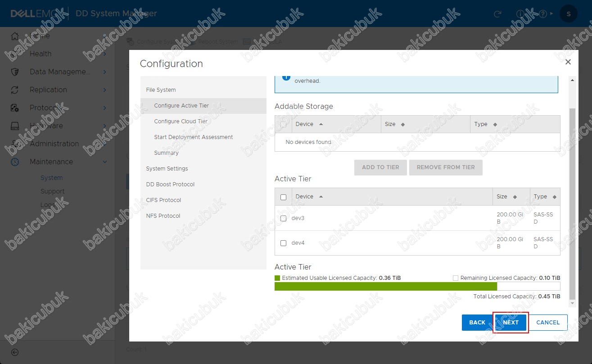
Task: Expand the Health menu chevron
Action: [104, 54]
